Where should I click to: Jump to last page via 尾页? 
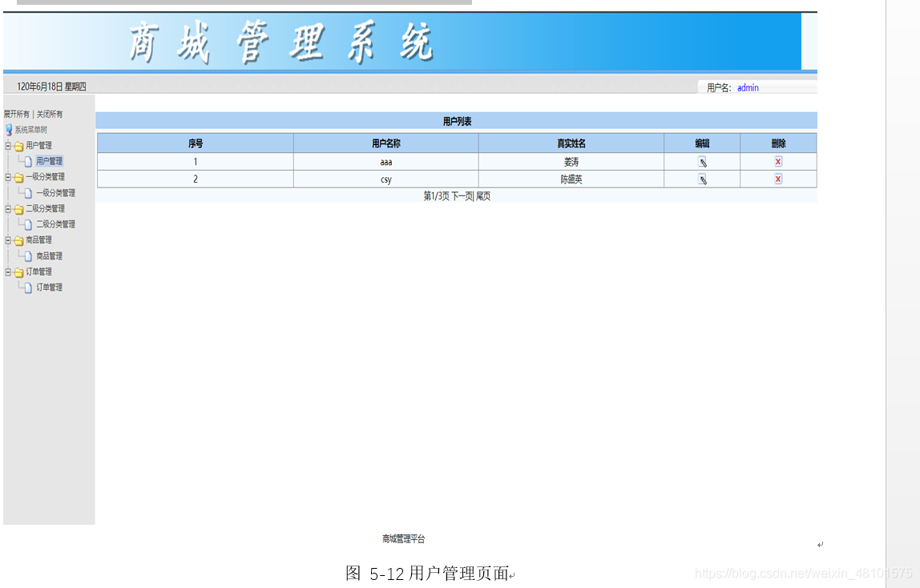[x=483, y=195]
